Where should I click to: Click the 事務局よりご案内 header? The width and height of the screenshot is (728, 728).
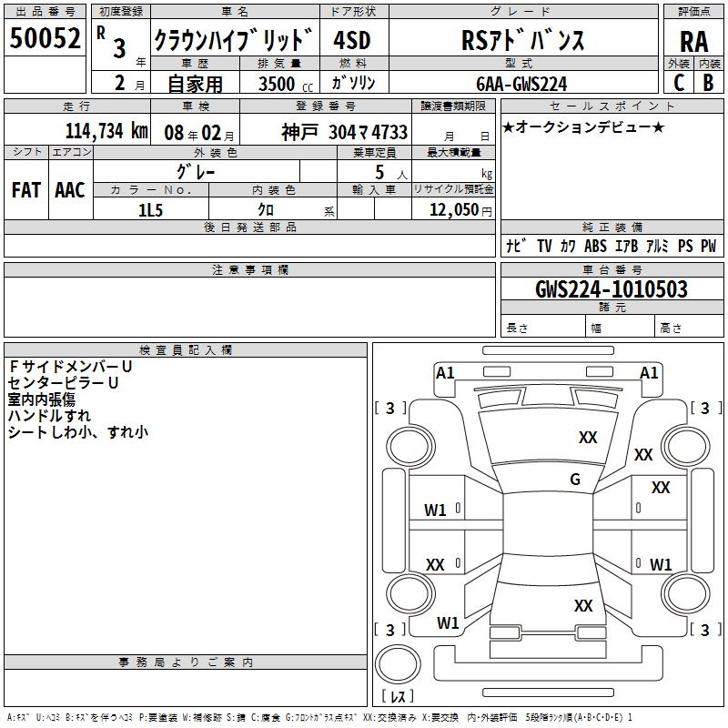(x=186, y=662)
